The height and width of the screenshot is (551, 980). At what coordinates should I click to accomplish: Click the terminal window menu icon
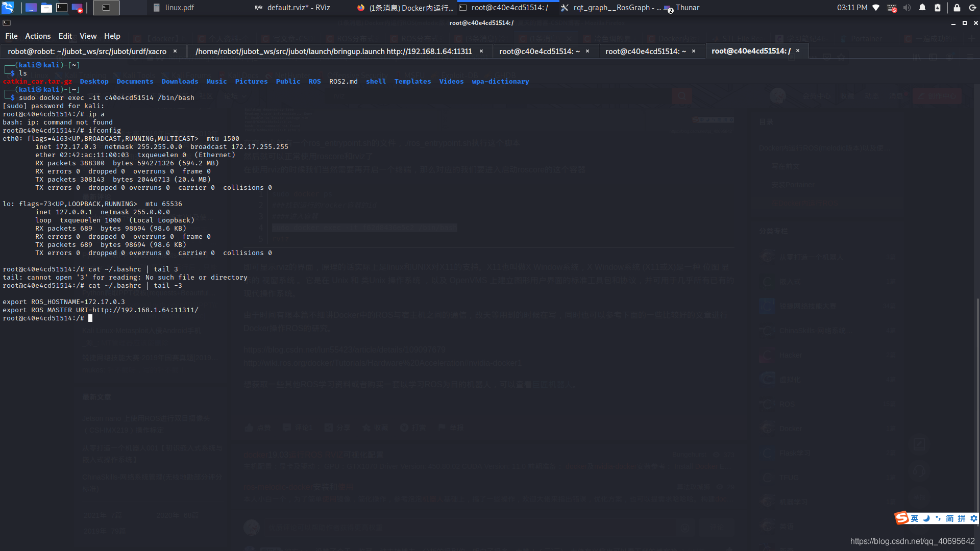coord(7,23)
